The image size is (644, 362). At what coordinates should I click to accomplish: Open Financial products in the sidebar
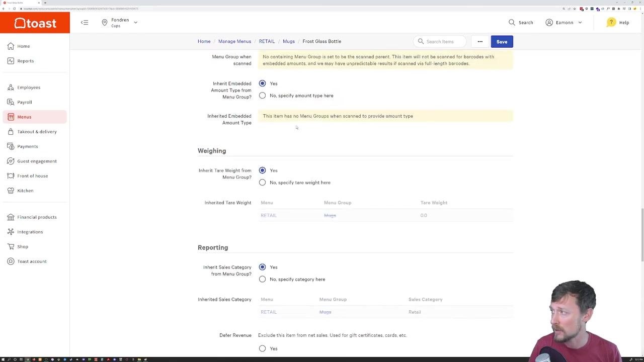[x=35, y=217]
